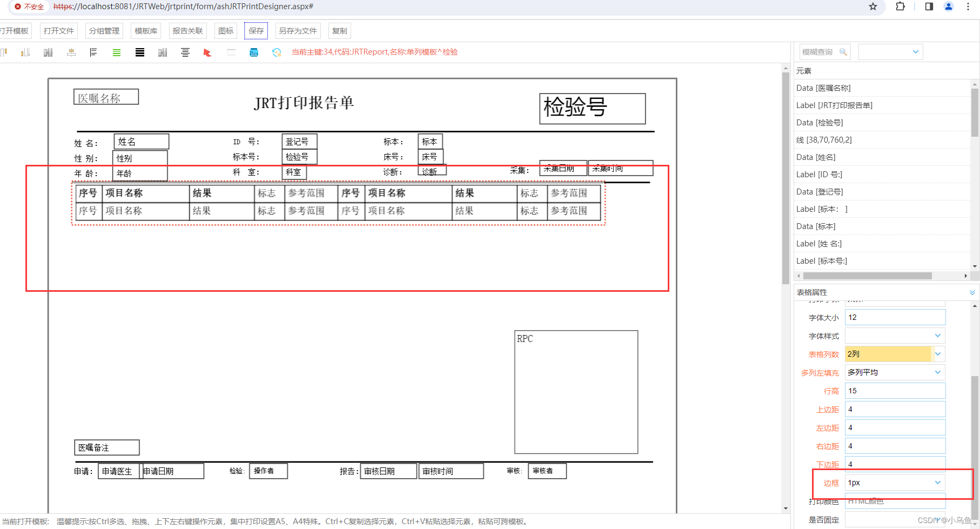The width and height of the screenshot is (980, 529).
Task: Toggle the browser side panel icon
Action: coord(929,6)
